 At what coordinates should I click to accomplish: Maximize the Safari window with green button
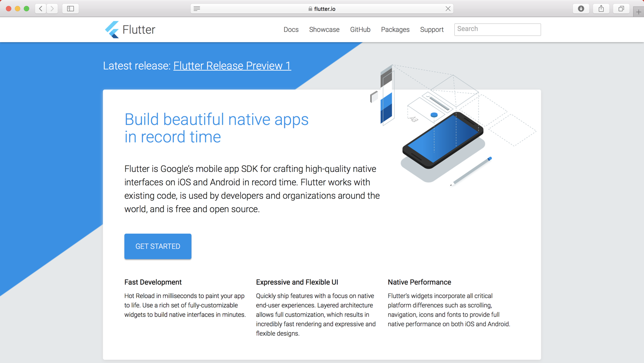tap(26, 9)
